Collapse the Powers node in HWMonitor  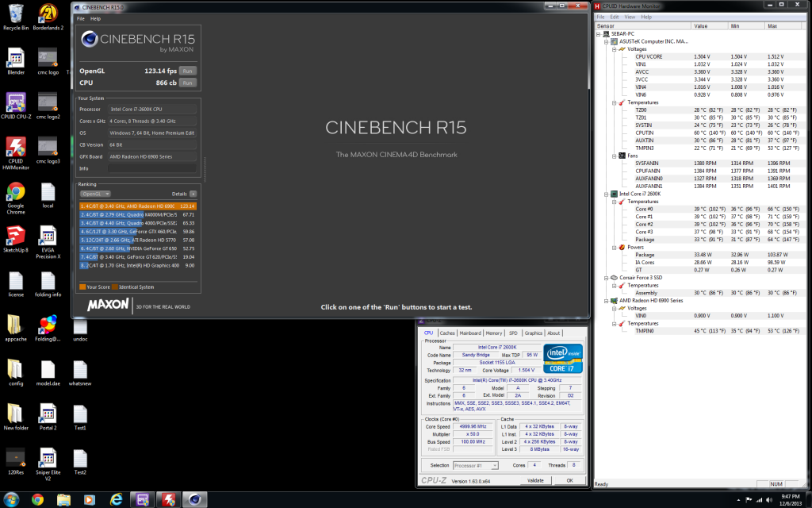(x=615, y=248)
